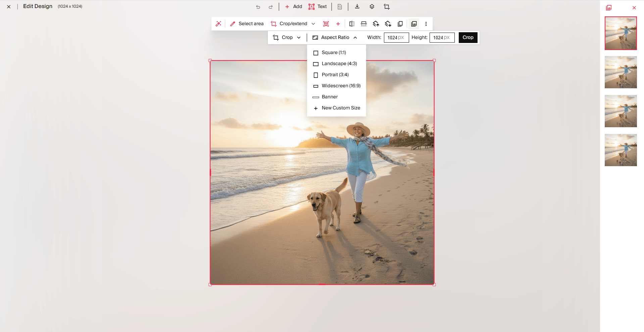The image size is (644, 332).
Task: Click the undo icon
Action: click(x=258, y=6)
